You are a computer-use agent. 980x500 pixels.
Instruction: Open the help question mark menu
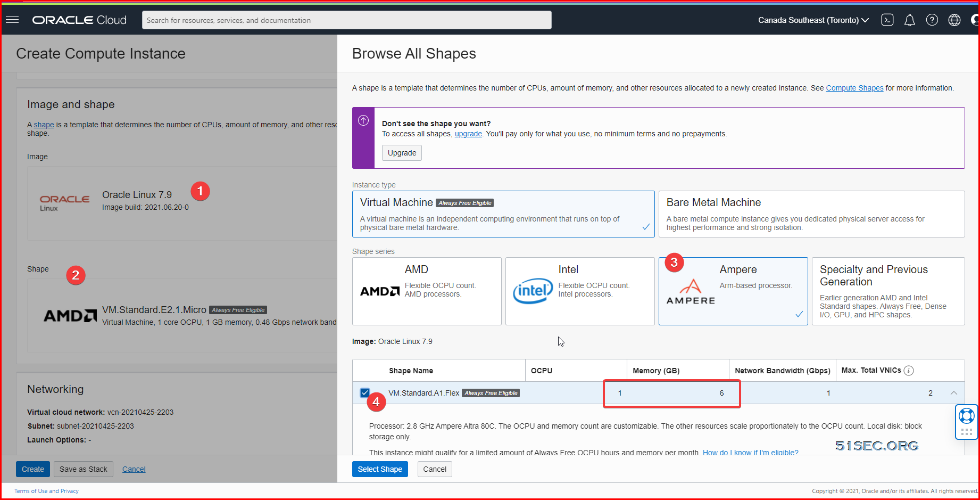pos(932,20)
